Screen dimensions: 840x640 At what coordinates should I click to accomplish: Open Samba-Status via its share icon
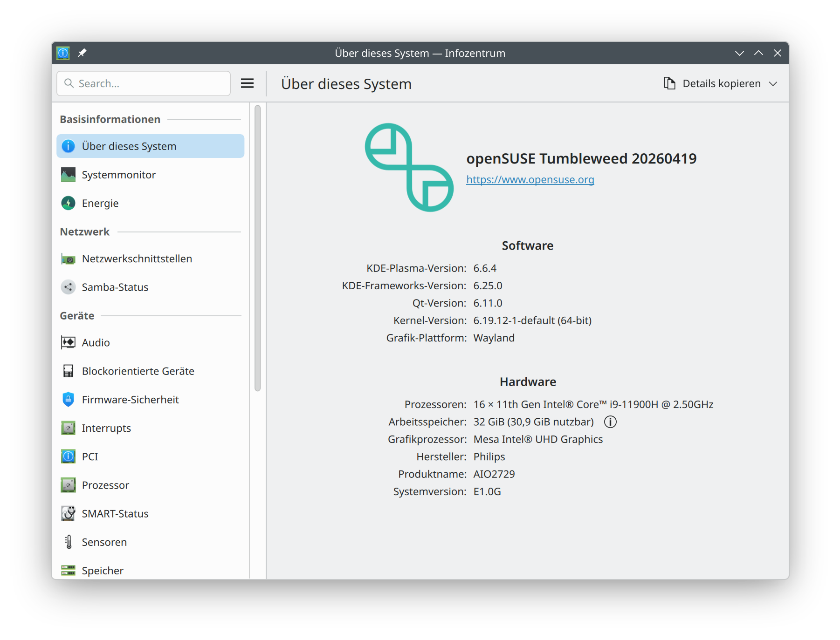pyautogui.click(x=68, y=287)
